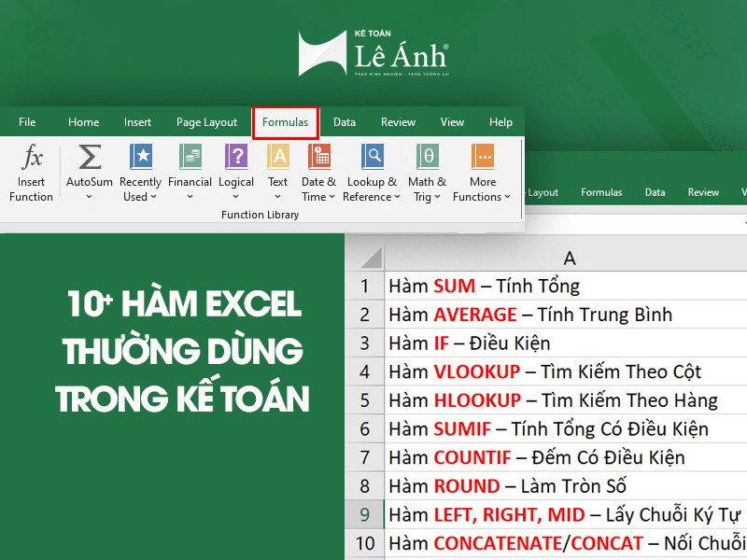Select the column A header
This screenshot has width=747, height=560.
tap(570, 258)
